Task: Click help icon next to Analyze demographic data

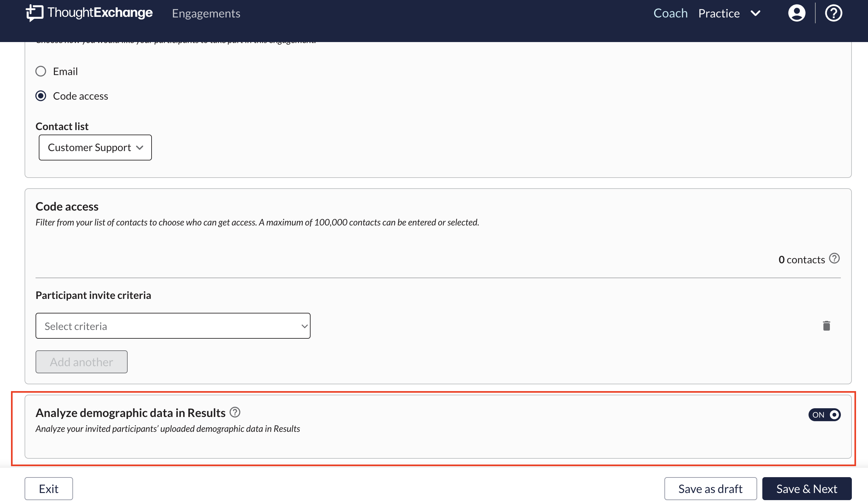Action: 235,412
